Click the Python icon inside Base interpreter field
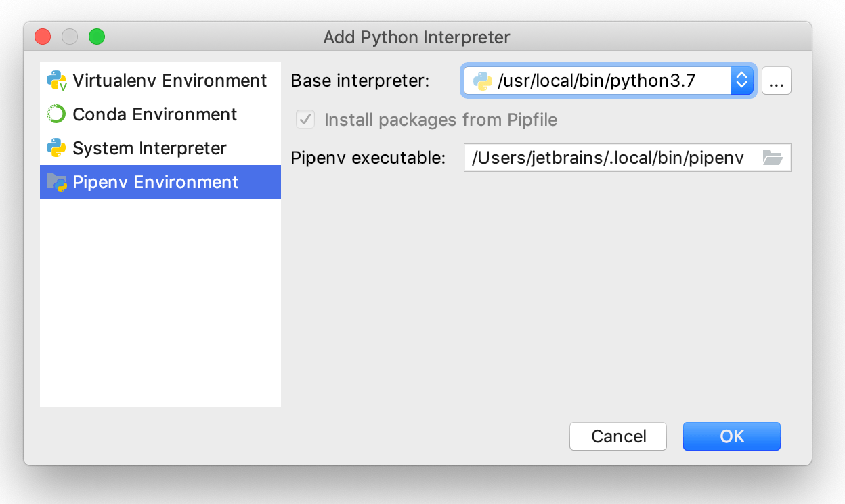The height and width of the screenshot is (504, 845). tap(482, 80)
